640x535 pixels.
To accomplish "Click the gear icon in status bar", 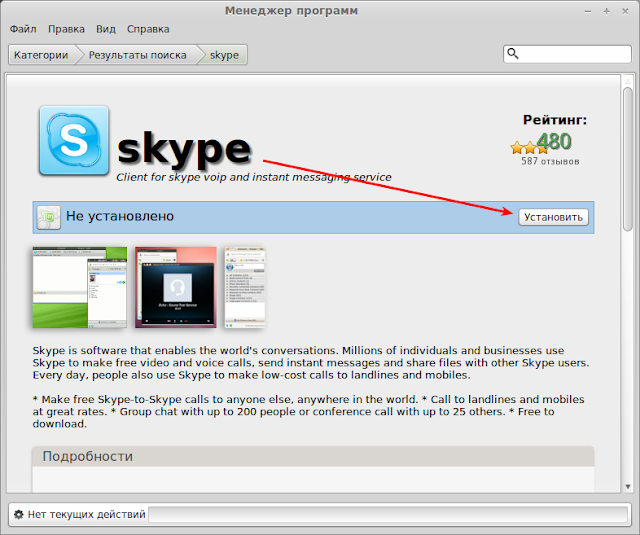I will click(x=18, y=514).
